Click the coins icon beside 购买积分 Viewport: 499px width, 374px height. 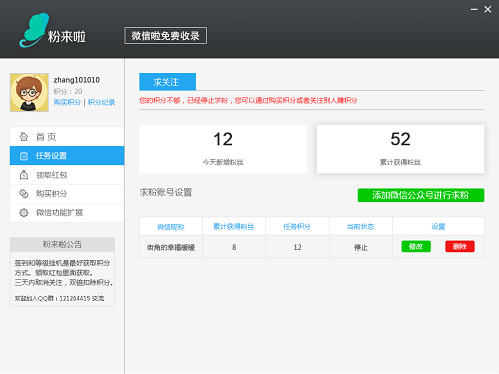click(x=24, y=194)
